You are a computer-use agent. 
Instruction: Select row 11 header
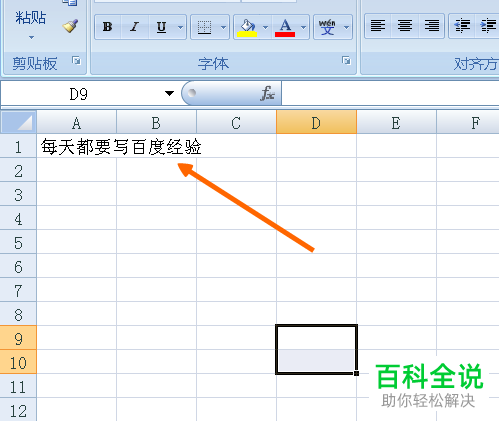point(18,386)
